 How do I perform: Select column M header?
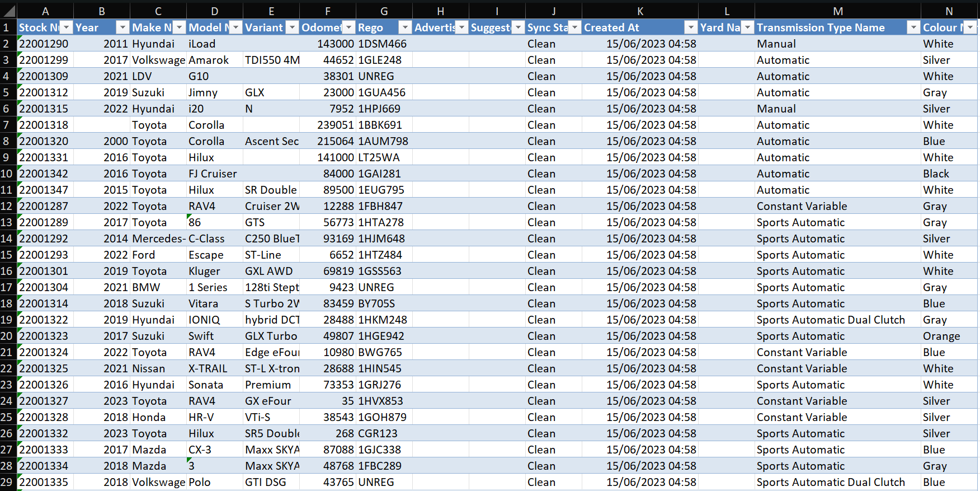[x=838, y=11]
